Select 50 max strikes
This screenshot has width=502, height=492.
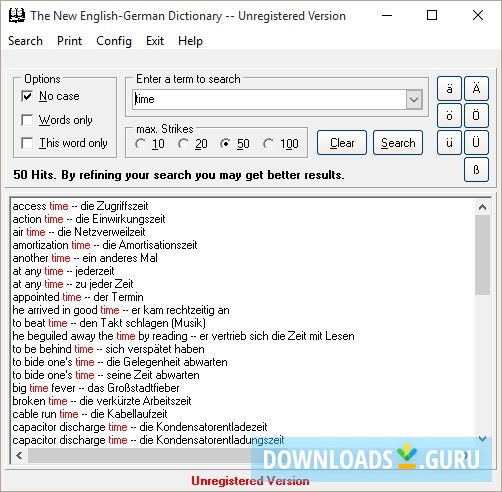(226, 144)
